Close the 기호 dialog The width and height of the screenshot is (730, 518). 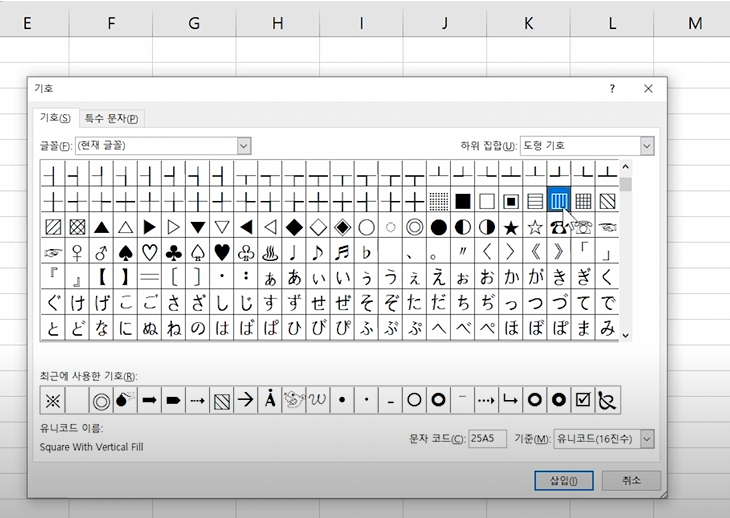[x=648, y=88]
